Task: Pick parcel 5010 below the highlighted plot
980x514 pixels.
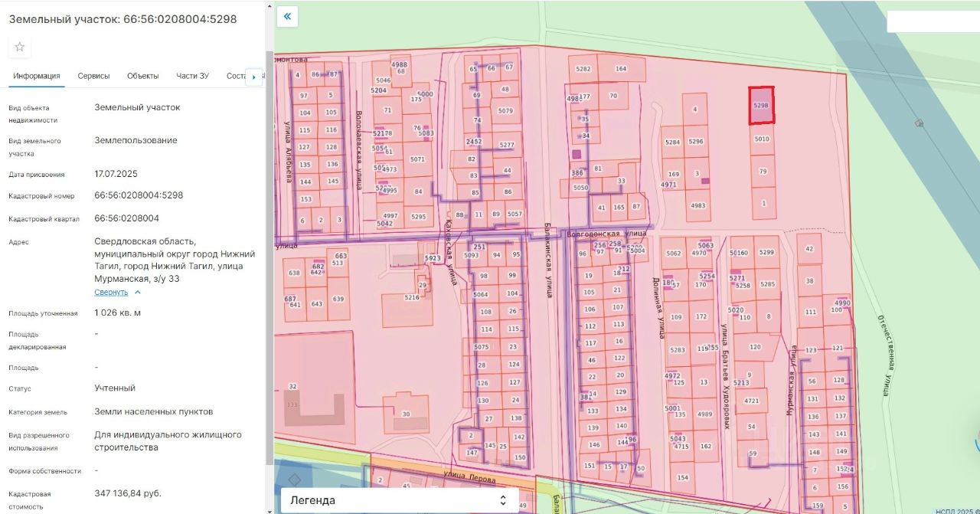Action: click(x=762, y=139)
